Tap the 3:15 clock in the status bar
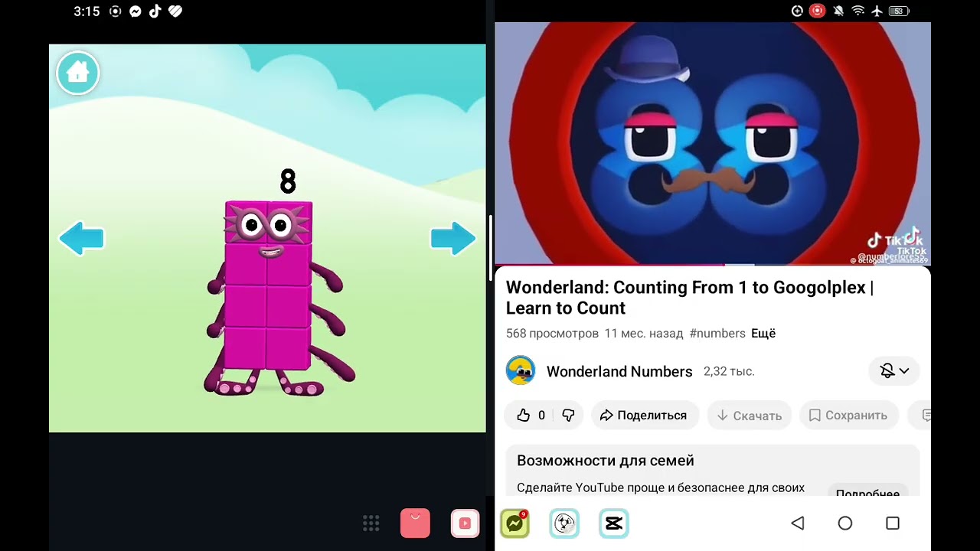 (x=87, y=11)
